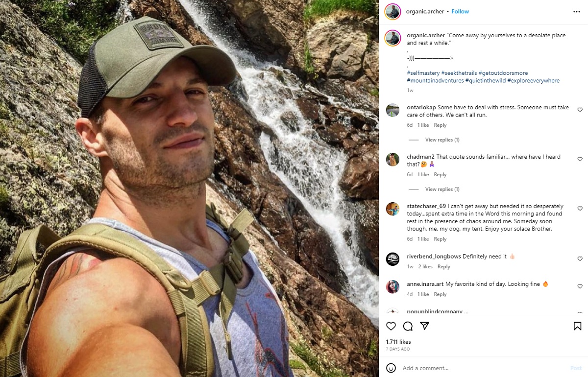Image resolution: width=588 pixels, height=377 pixels.
Task: Like anne.inara.art's comment
Action: 580,286
